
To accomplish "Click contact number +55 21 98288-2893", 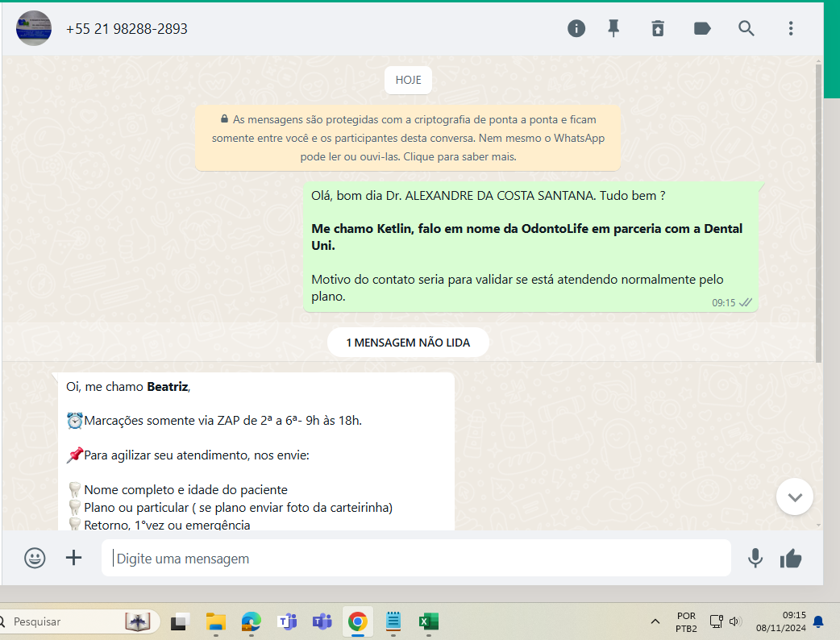I will point(127,28).
